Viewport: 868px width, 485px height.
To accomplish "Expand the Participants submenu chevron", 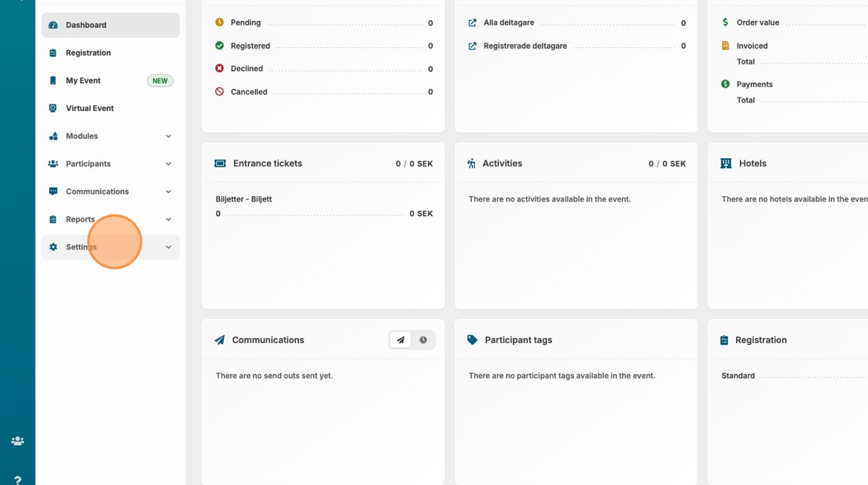I will pos(168,164).
